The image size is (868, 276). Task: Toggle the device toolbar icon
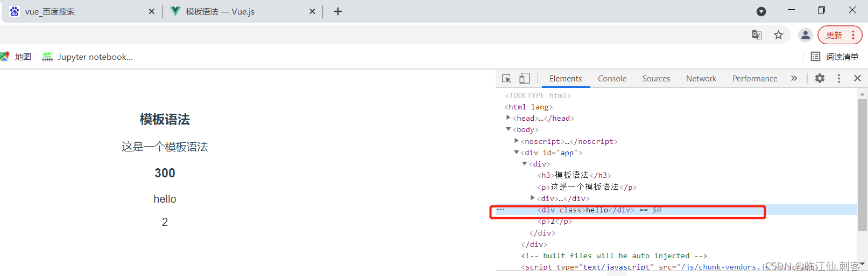524,79
